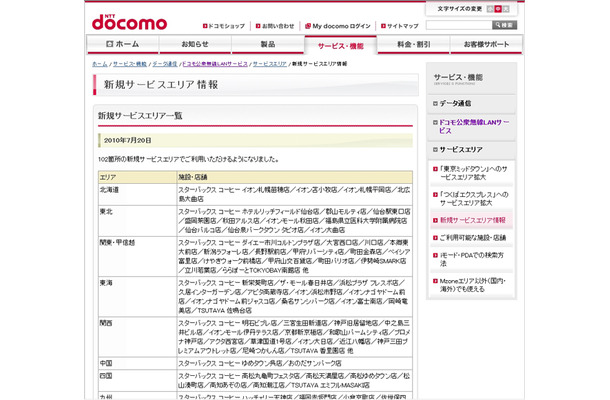610x400 pixels.
Task: Open the sidebar サービス・機能 heading
Action: (x=458, y=77)
